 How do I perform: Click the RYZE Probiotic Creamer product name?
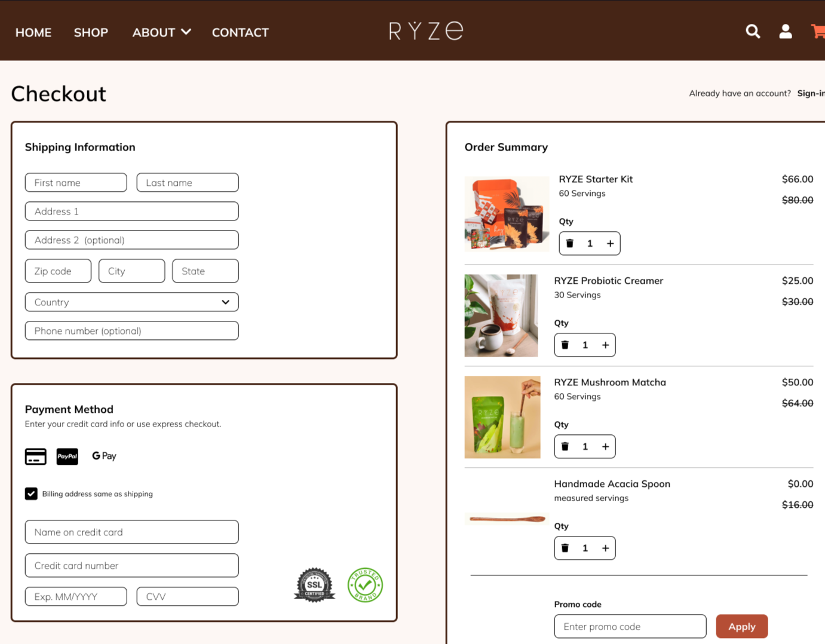pyautogui.click(x=609, y=281)
